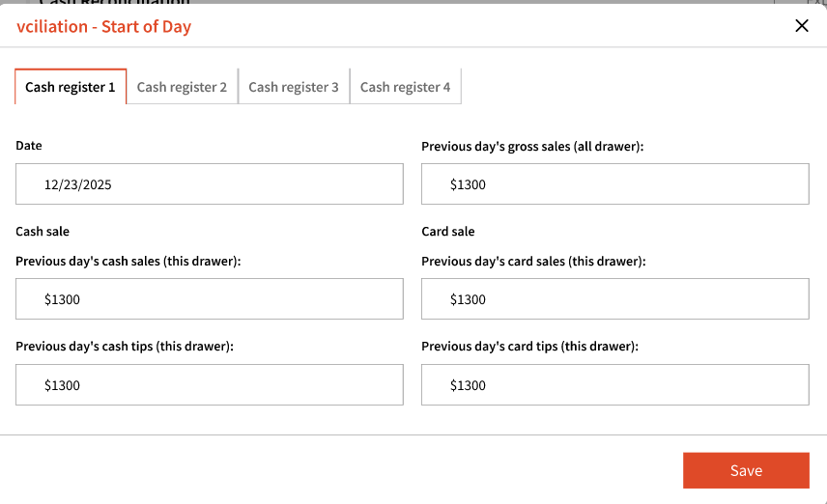Click the Date input field showing 12/23/2025
Screen dimensions: 827x504
point(209,184)
